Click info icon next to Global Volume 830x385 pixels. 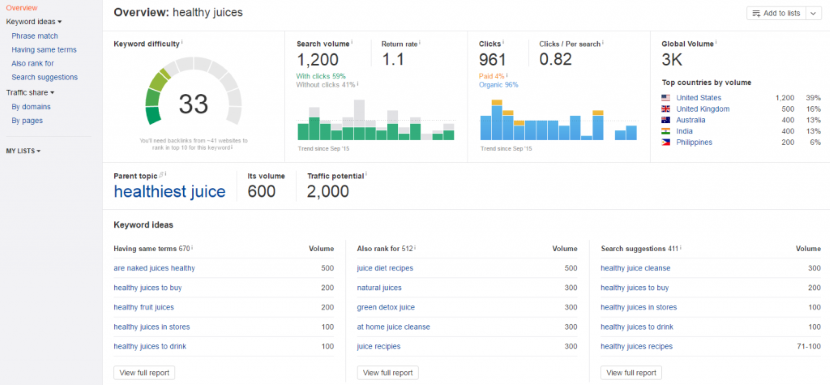(x=716, y=42)
